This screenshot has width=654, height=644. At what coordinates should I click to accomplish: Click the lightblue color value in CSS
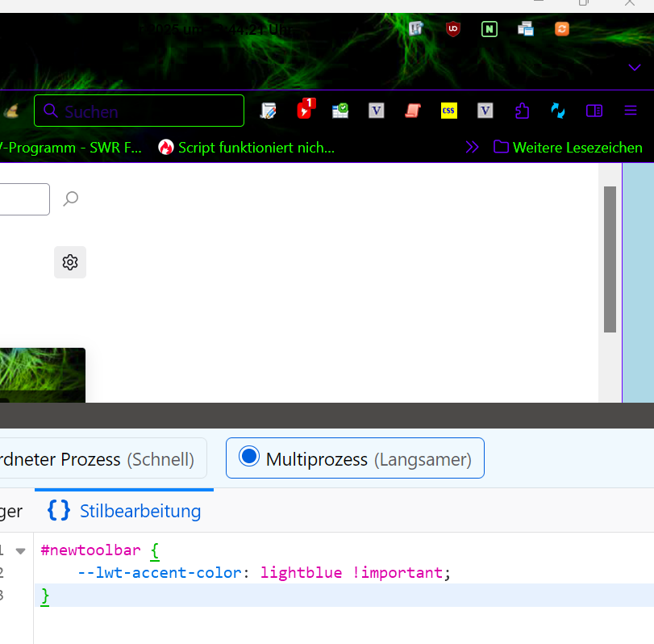301,573
